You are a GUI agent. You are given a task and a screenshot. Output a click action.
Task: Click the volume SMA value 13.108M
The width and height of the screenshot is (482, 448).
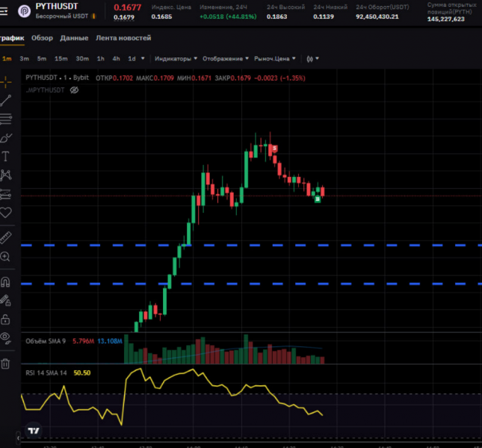coord(110,341)
